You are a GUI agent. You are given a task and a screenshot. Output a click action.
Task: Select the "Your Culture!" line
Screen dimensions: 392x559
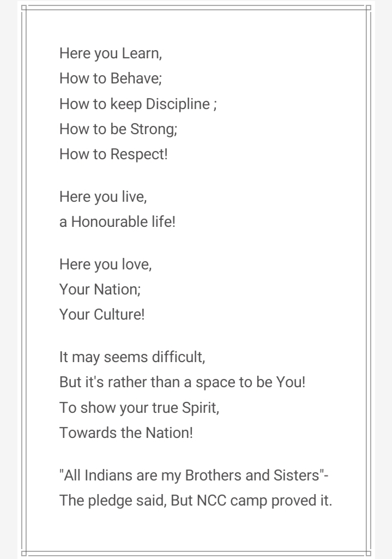click(102, 315)
